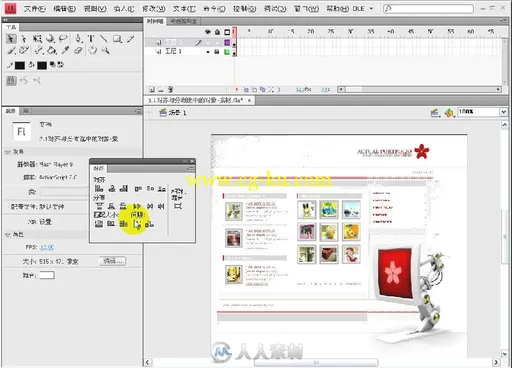Image resolution: width=512 pixels, height=368 pixels.
Task: Open the 视图(V) menu
Action: [95, 9]
